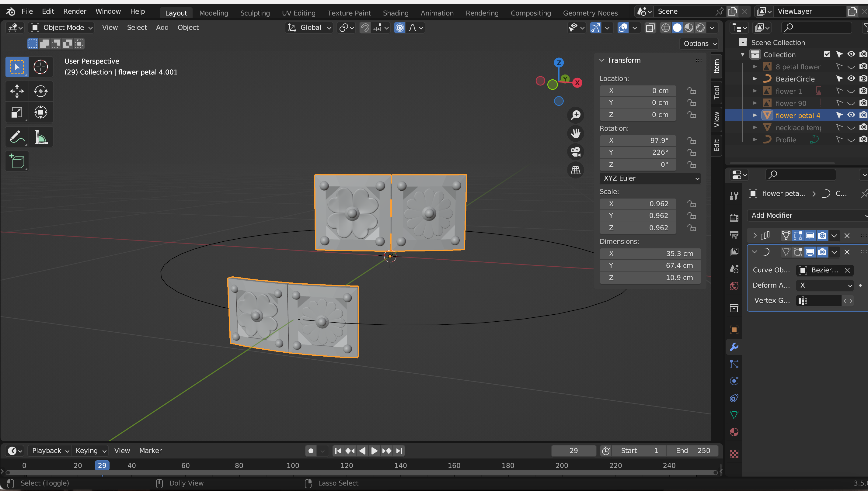Switch to Geometry Nodes workspace tab
Screen dimensions: 868x491
[590, 13]
